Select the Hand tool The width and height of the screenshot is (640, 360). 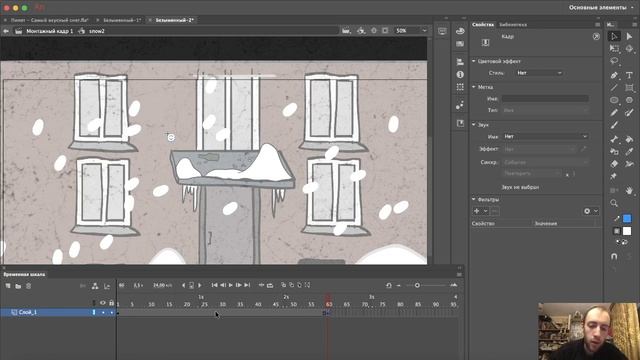629,190
